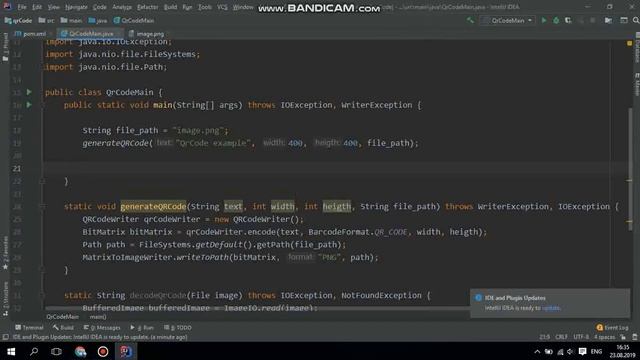Open the Analyze menu
This screenshot has width=640, height=360.
click(122, 7)
